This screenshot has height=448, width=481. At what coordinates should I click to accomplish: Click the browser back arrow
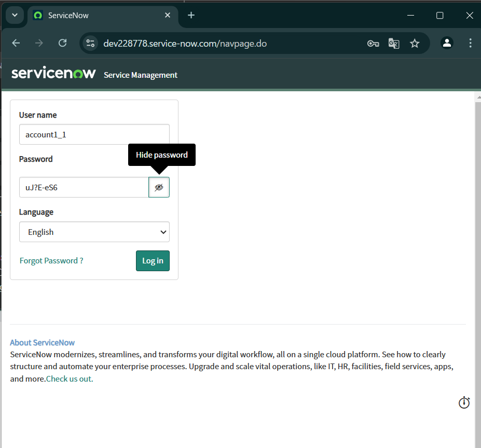16,43
